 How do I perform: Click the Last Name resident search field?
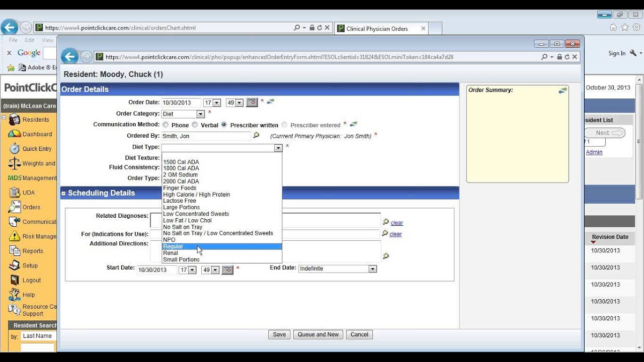coord(38,335)
